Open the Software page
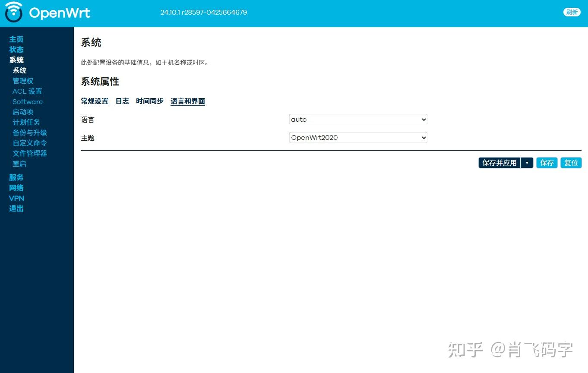Viewport: 588px width, 373px height. (27, 101)
